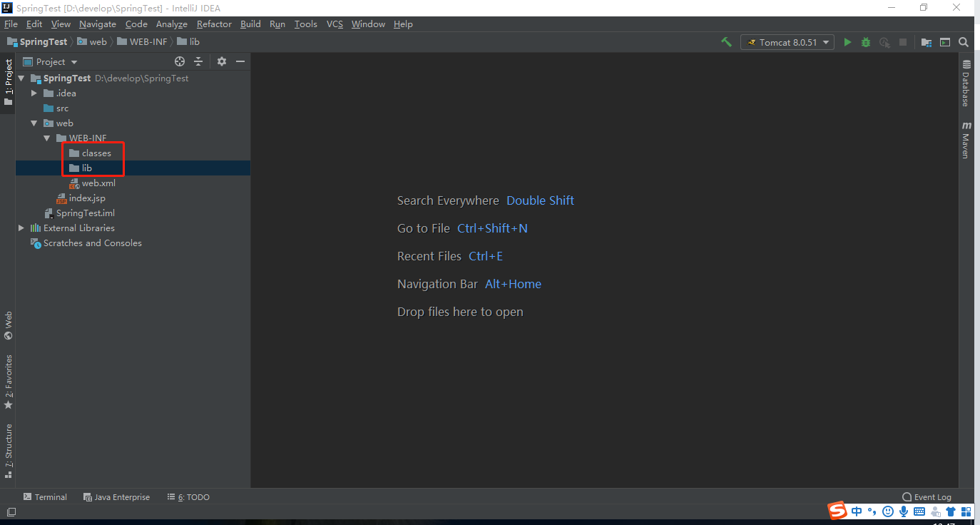Select SpringTest.iml file
This screenshot has height=525, width=980.
click(79, 213)
